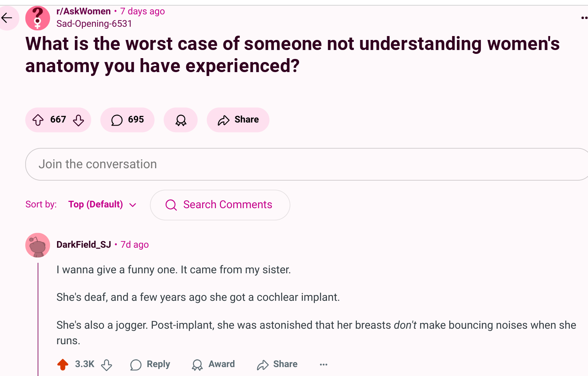Toggle the upvote on DarkField_SJ's comment
Screen dimensions: 588x376
tap(63, 364)
